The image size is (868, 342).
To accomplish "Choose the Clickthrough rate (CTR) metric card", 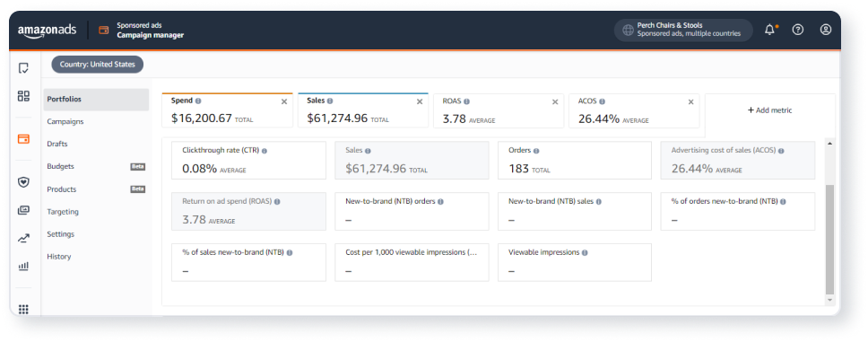I will (248, 160).
